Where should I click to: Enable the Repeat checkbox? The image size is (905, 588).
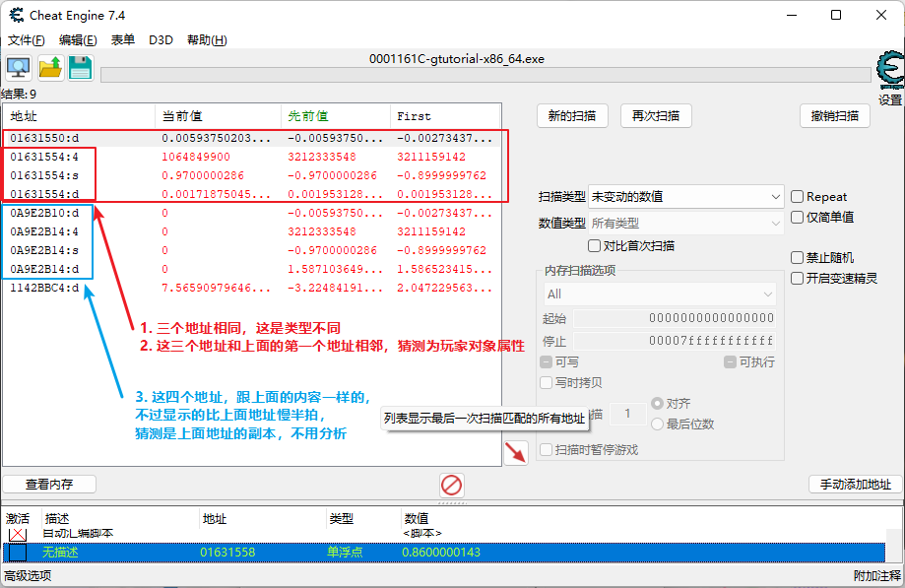coord(797,197)
